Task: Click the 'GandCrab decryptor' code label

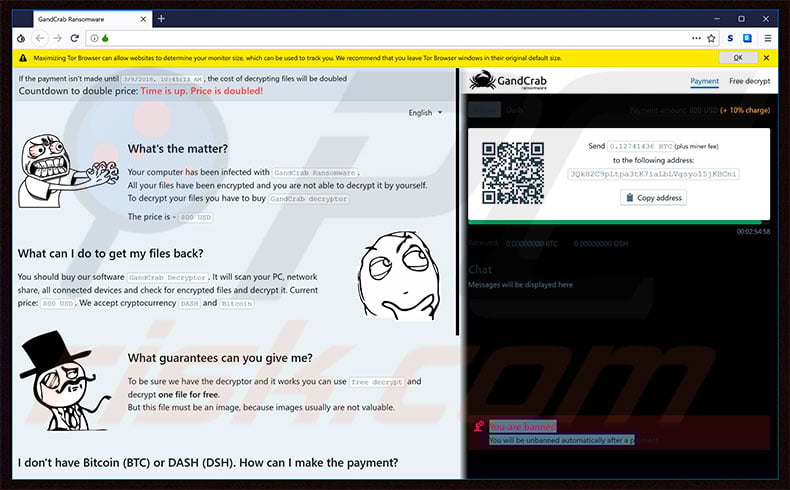Action: tap(308, 199)
